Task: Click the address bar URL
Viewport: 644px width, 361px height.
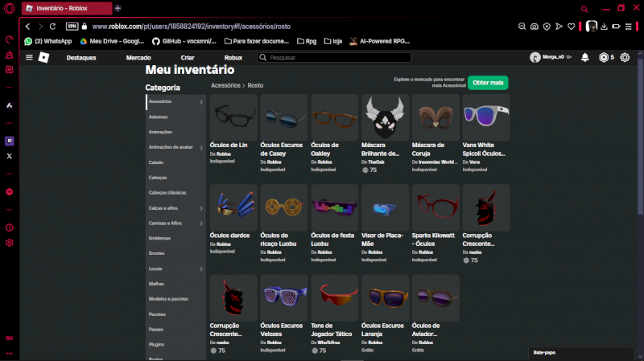Action: tap(191, 27)
